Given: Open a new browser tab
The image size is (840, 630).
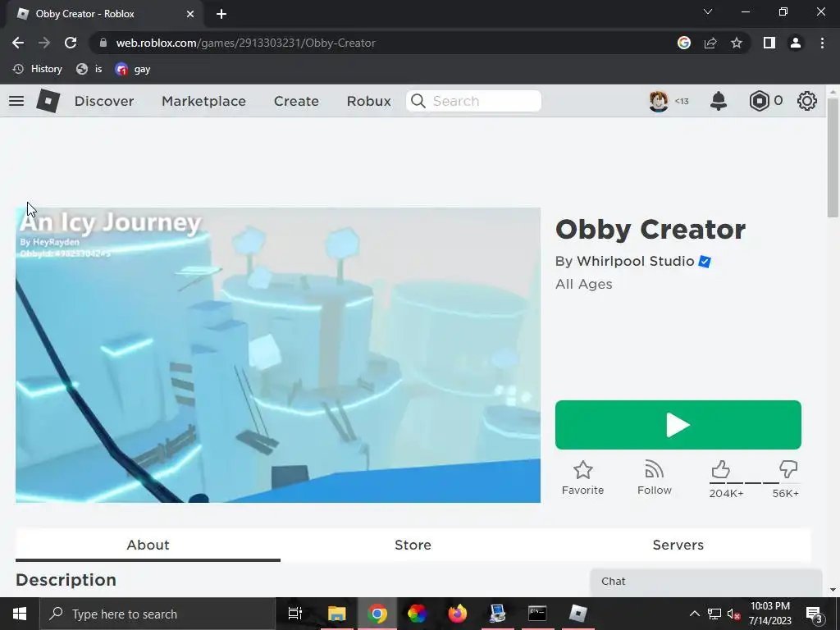Looking at the screenshot, I should pos(221,14).
